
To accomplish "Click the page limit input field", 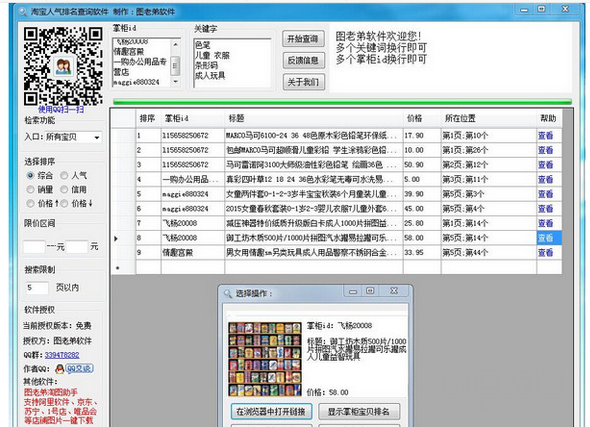I will (37, 288).
